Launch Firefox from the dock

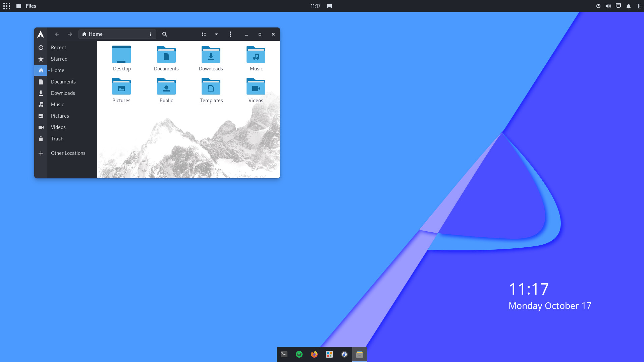[x=314, y=354]
